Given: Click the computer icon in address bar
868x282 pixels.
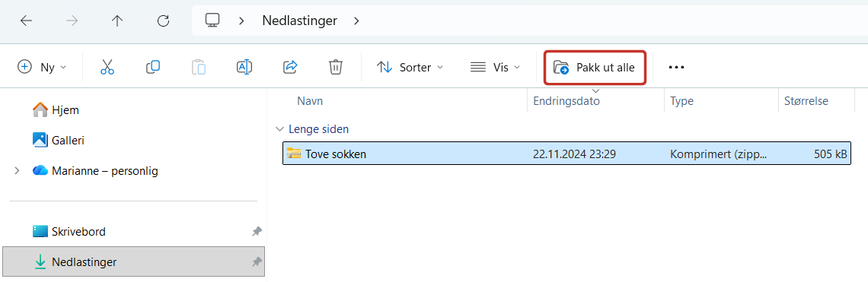Looking at the screenshot, I should (212, 21).
